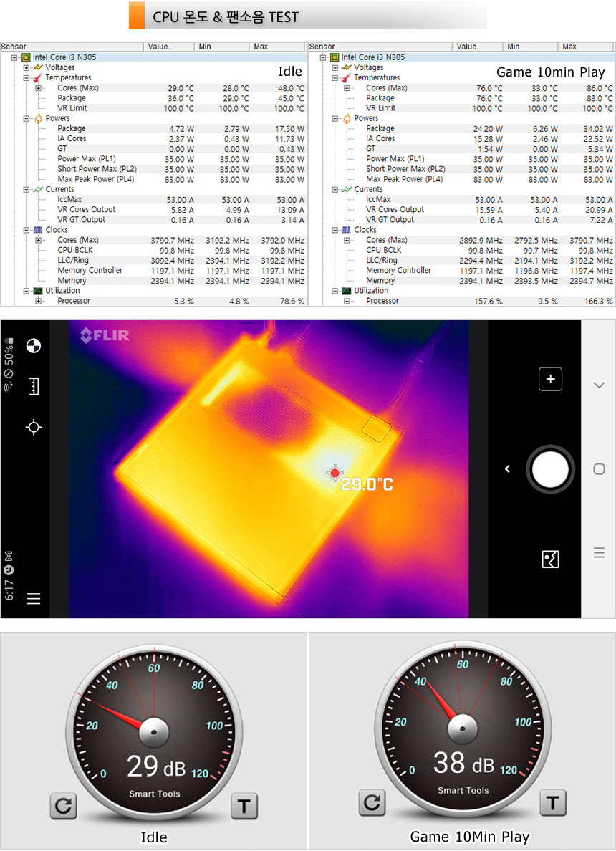Image resolution: width=616 pixels, height=851 pixels.
Task: Open the FLIR image gallery icon
Action: (x=550, y=559)
